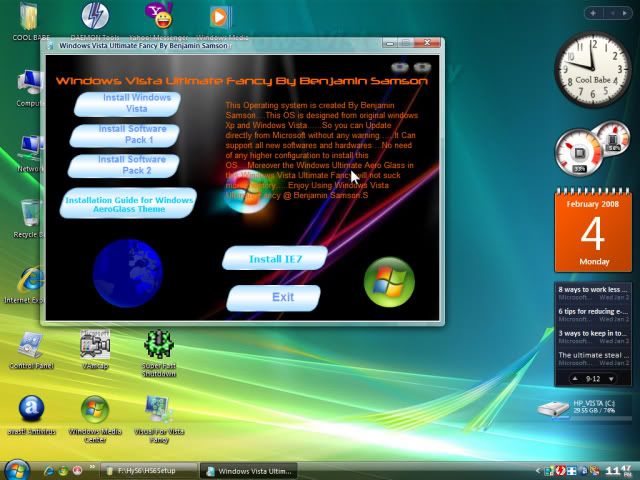Choose Install Software Pack 1

click(x=125, y=135)
